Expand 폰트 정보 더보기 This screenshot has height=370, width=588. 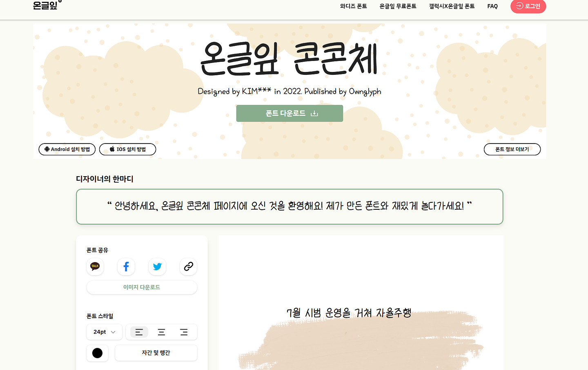[512, 149]
